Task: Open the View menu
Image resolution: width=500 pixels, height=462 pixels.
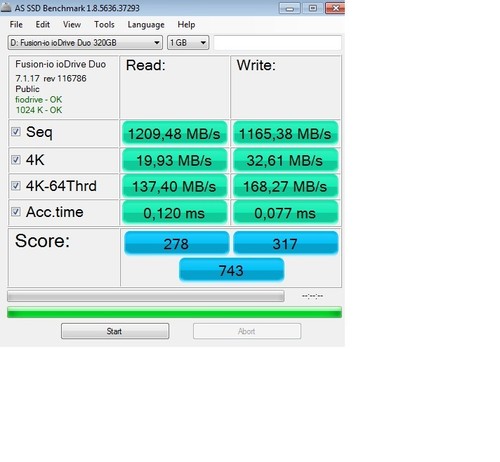Action: pyautogui.click(x=72, y=25)
